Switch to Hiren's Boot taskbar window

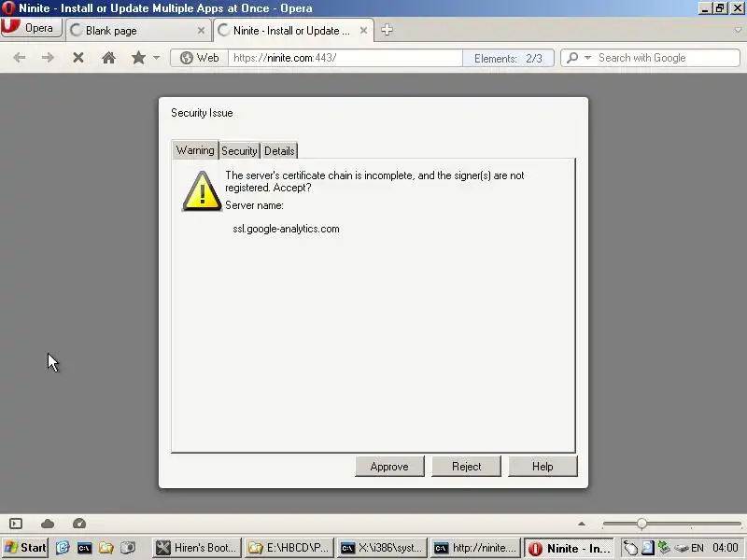tap(197, 548)
